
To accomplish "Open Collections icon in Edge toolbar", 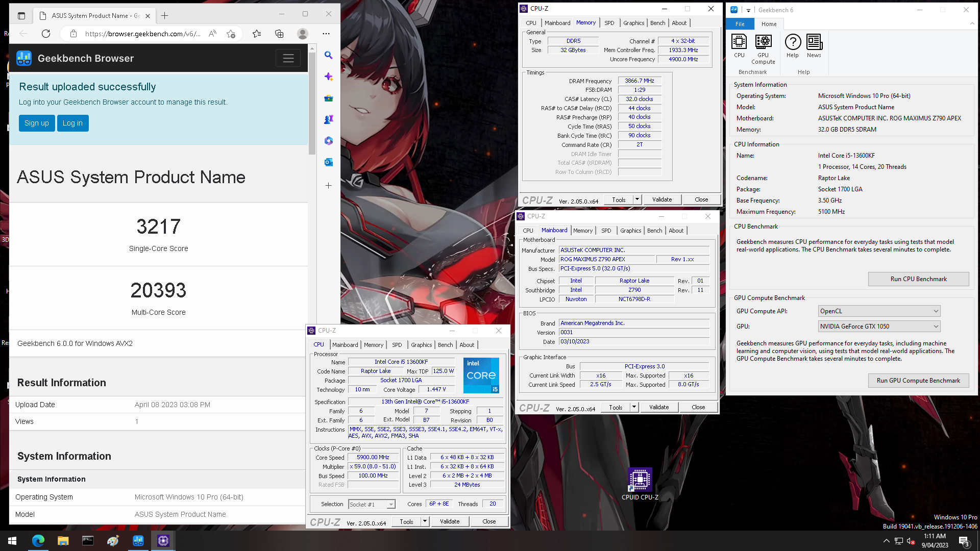I will (279, 34).
